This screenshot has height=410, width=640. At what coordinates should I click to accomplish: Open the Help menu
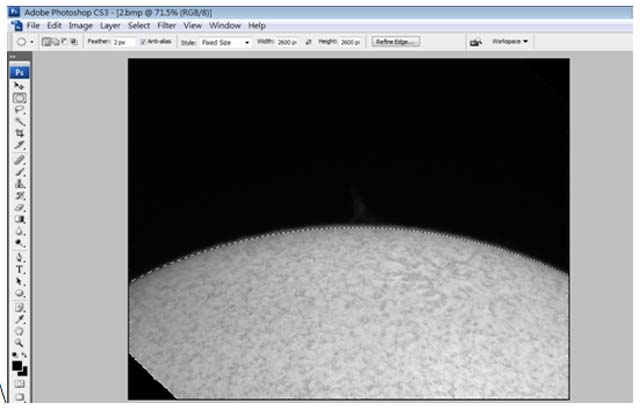(257, 24)
